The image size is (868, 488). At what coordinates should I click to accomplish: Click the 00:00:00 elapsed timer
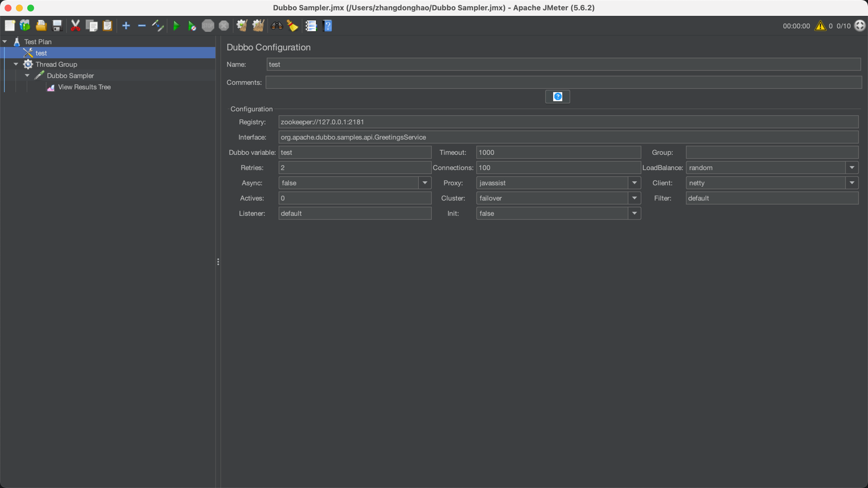(796, 26)
